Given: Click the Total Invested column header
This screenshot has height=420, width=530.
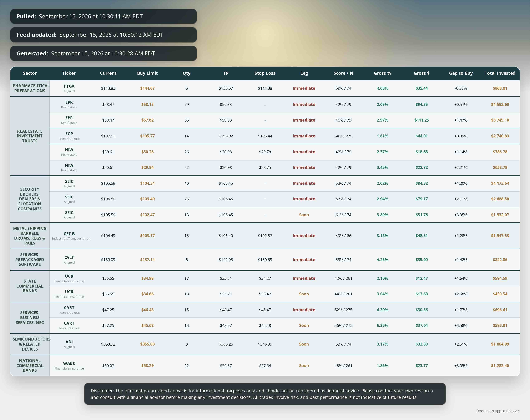Looking at the screenshot, I should pyautogui.click(x=500, y=73).
